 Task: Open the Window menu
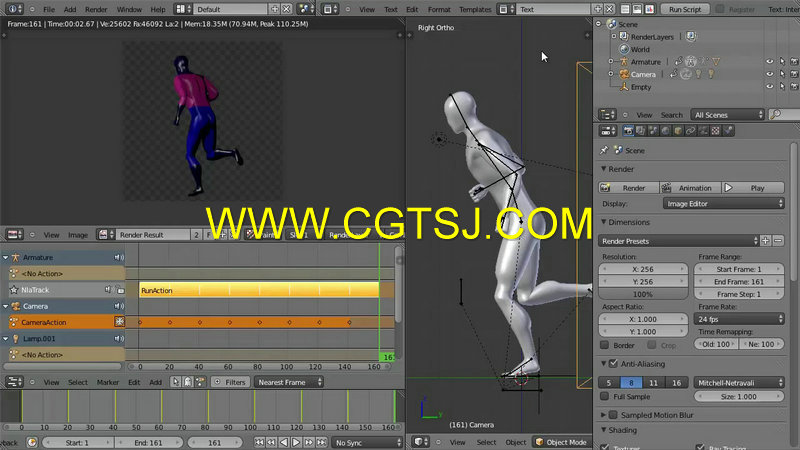point(129,9)
